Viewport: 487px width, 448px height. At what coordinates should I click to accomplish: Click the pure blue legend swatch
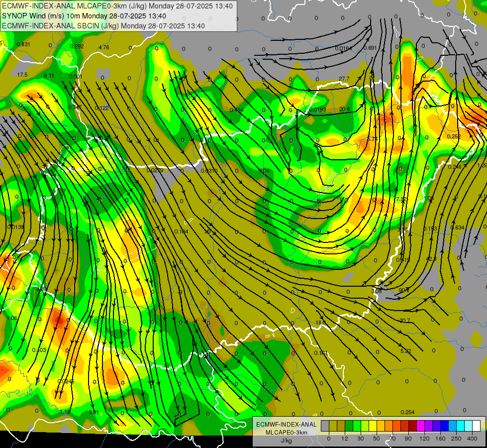(445, 426)
